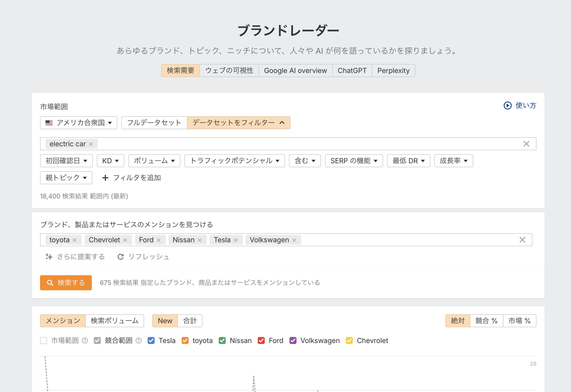Clear the keyword filter field

[x=526, y=144]
